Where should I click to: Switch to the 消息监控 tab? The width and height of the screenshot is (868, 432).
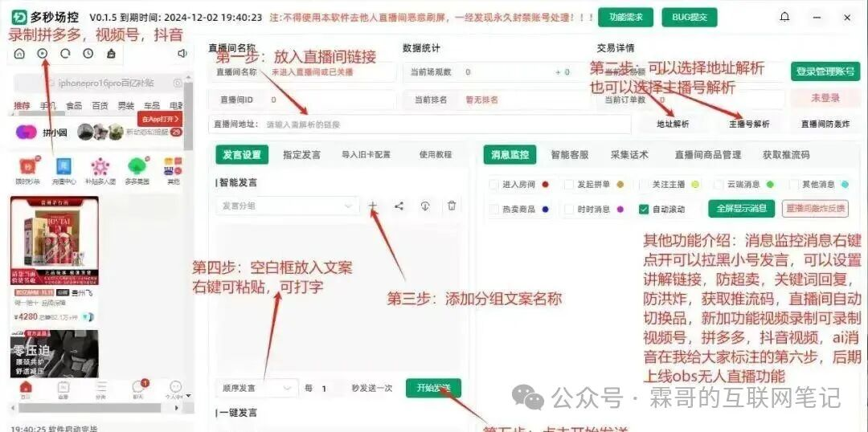pyautogui.click(x=510, y=155)
